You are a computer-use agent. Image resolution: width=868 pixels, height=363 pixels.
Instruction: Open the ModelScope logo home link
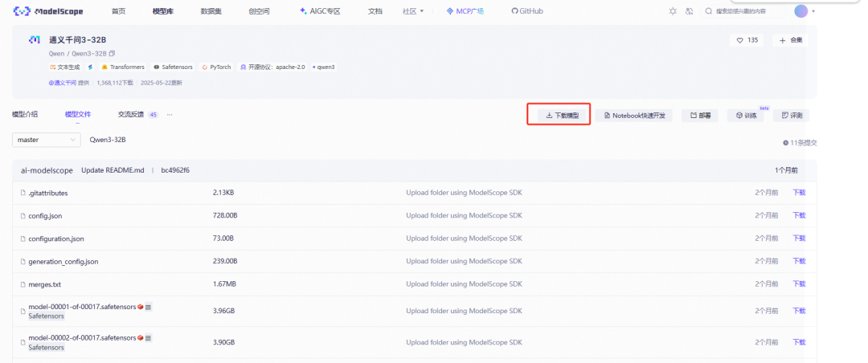tap(49, 11)
